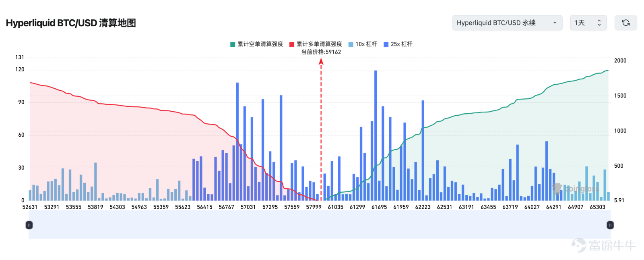Click the x-axis label 53291
Viewport: 644px width, 260px height.
pos(52,207)
